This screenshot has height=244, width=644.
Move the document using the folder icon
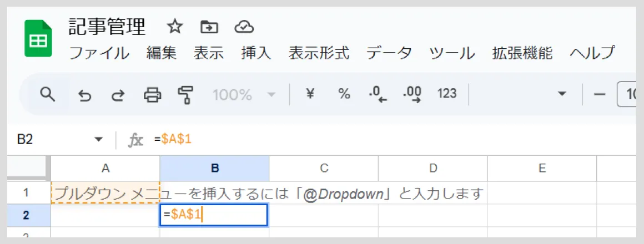pos(209,28)
